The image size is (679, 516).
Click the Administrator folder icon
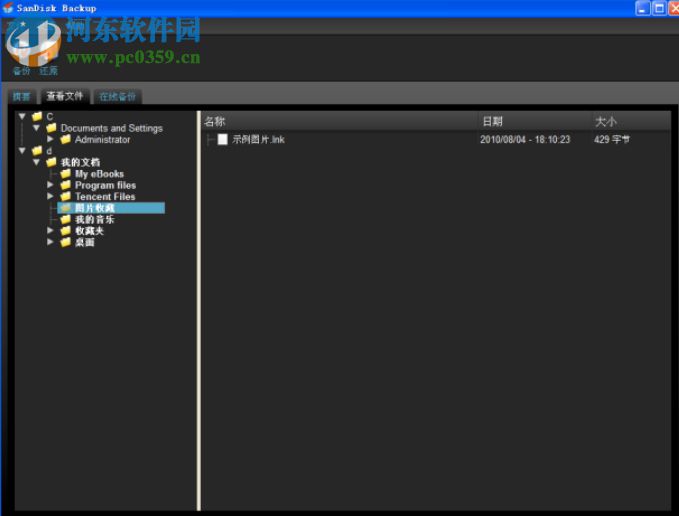pos(66,139)
